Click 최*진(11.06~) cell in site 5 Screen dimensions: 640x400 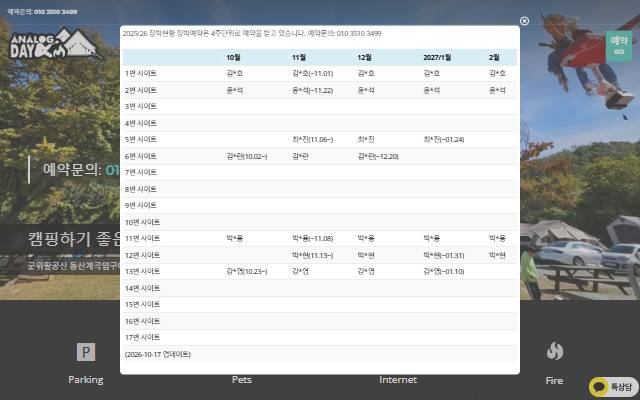pos(313,139)
